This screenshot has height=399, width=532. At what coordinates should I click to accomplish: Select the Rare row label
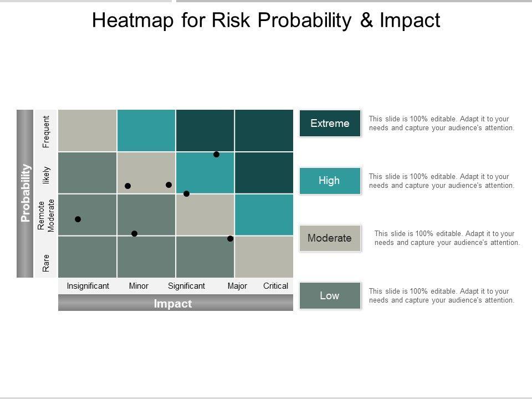47,263
